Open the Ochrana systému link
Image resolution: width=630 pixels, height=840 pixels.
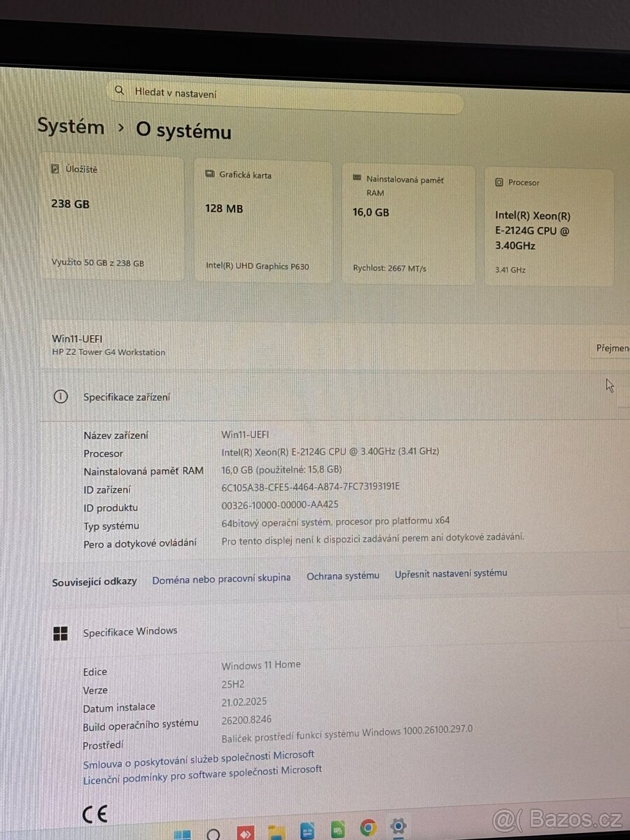coord(342,575)
